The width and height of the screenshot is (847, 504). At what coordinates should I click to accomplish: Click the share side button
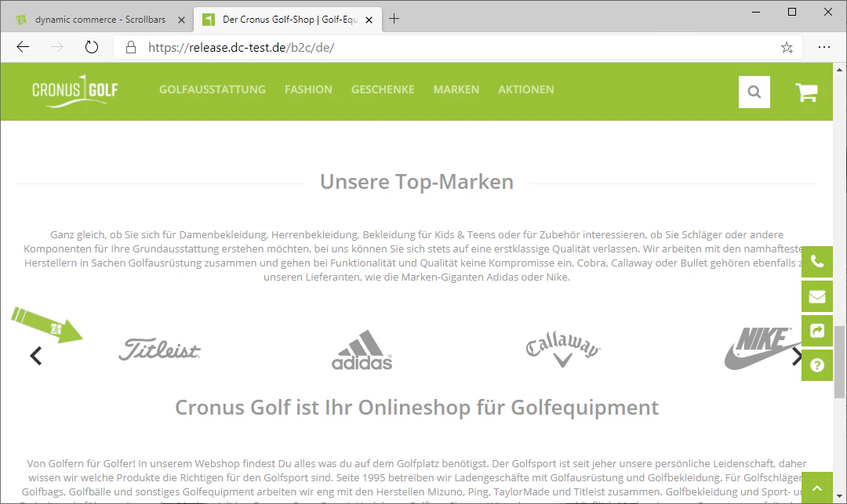[816, 331]
